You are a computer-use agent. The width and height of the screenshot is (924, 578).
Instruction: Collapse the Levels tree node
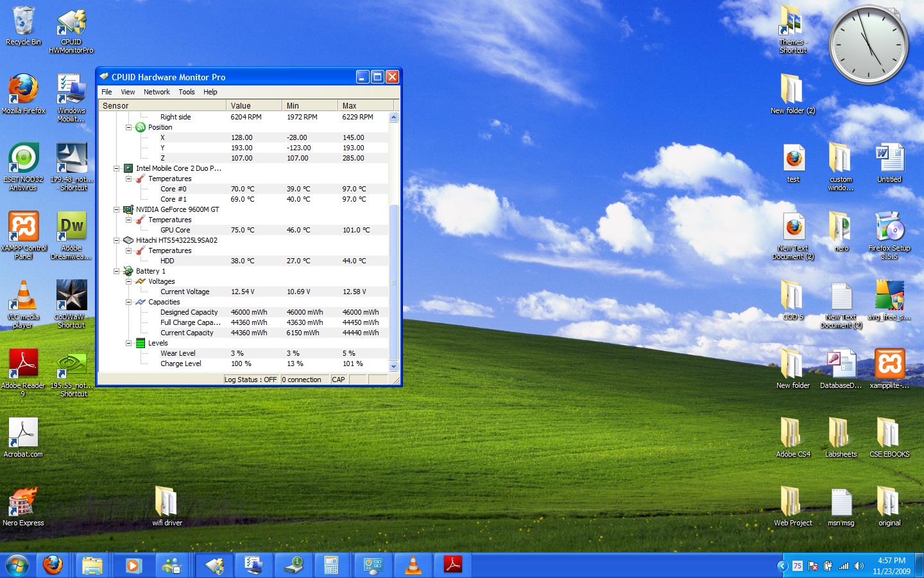(x=128, y=343)
